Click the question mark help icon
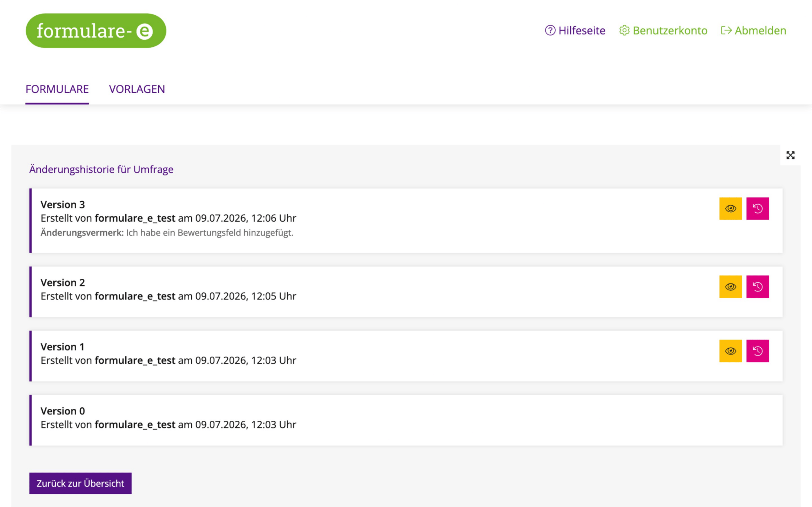 550,30
